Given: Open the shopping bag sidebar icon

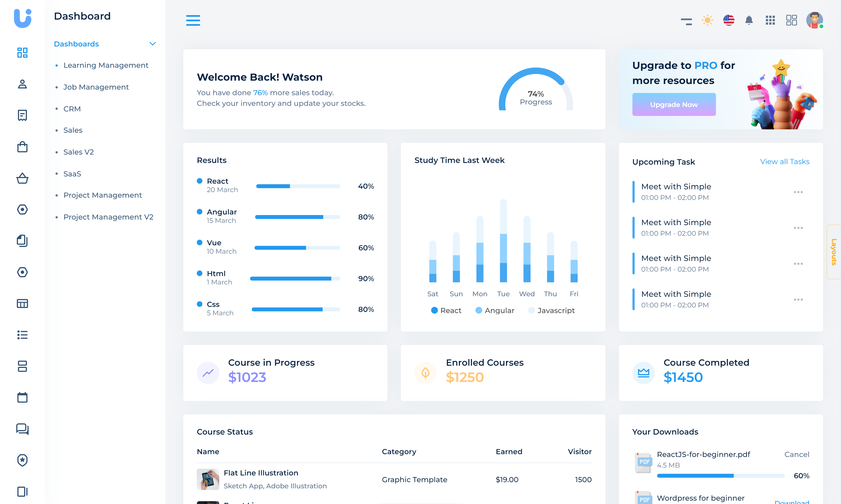Looking at the screenshot, I should click(22, 147).
